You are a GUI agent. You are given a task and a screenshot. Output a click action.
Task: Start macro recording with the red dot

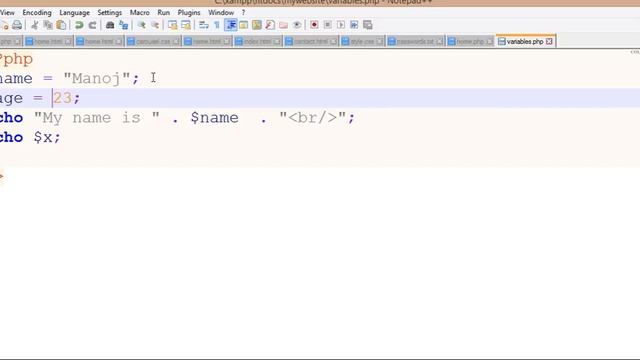click(x=314, y=25)
